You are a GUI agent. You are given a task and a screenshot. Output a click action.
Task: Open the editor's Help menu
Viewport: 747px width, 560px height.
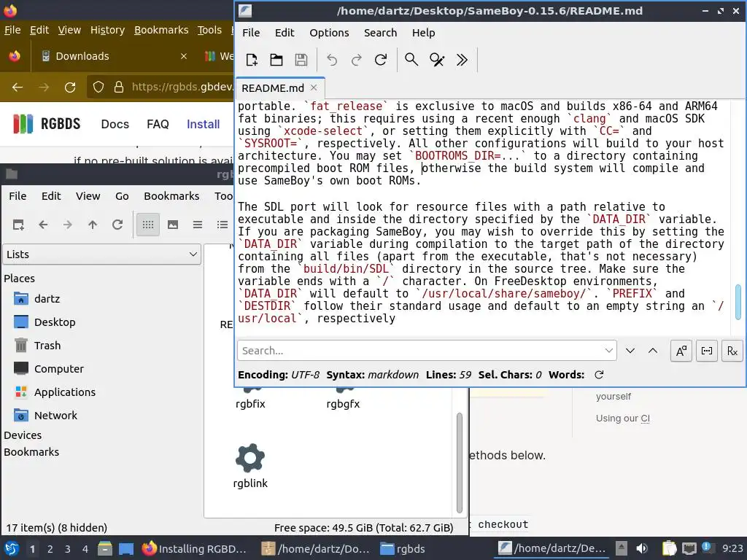(424, 33)
